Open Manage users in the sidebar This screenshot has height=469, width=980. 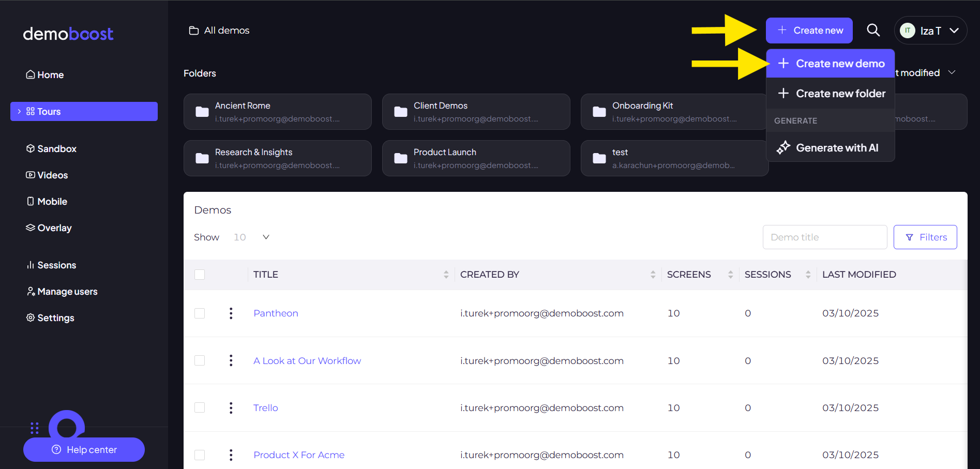(x=62, y=292)
